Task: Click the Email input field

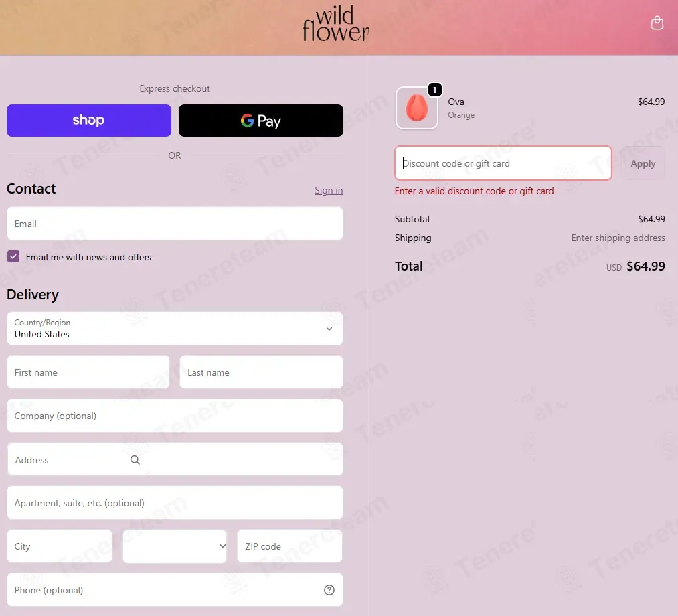Action: click(175, 223)
